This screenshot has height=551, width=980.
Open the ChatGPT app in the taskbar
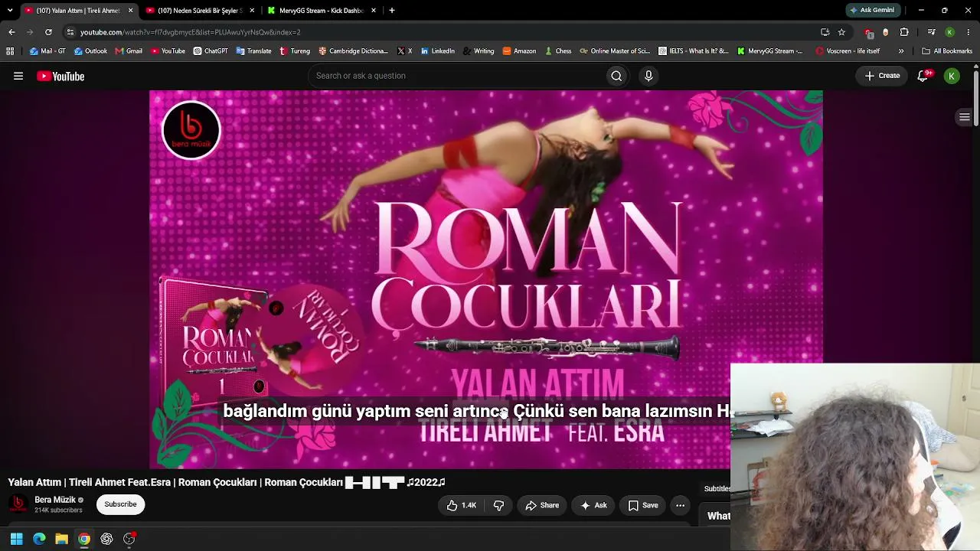(x=106, y=539)
